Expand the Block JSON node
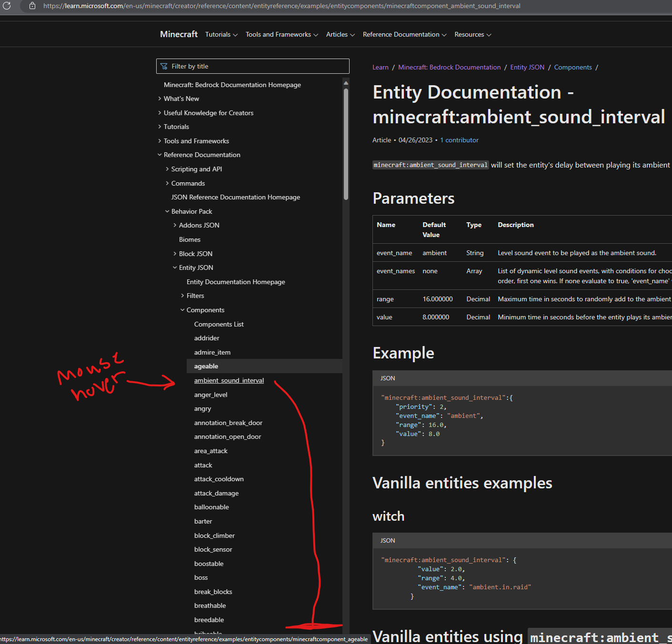 [175, 254]
